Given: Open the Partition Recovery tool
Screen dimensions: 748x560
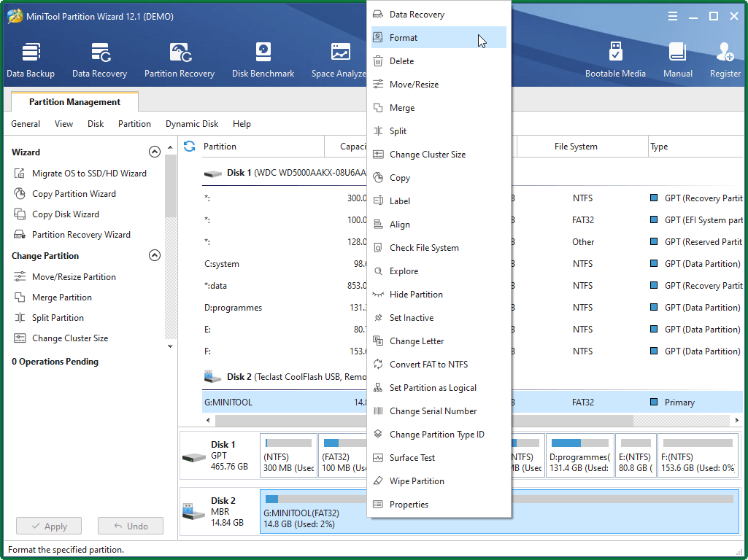Looking at the screenshot, I should coord(180,60).
